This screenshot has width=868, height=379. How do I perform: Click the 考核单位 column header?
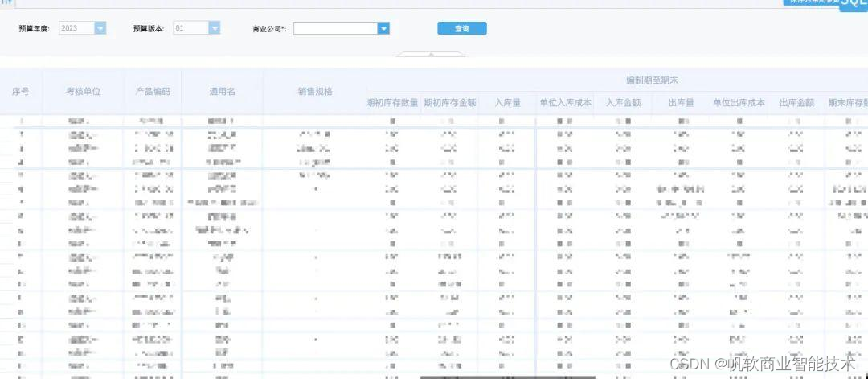(x=84, y=92)
